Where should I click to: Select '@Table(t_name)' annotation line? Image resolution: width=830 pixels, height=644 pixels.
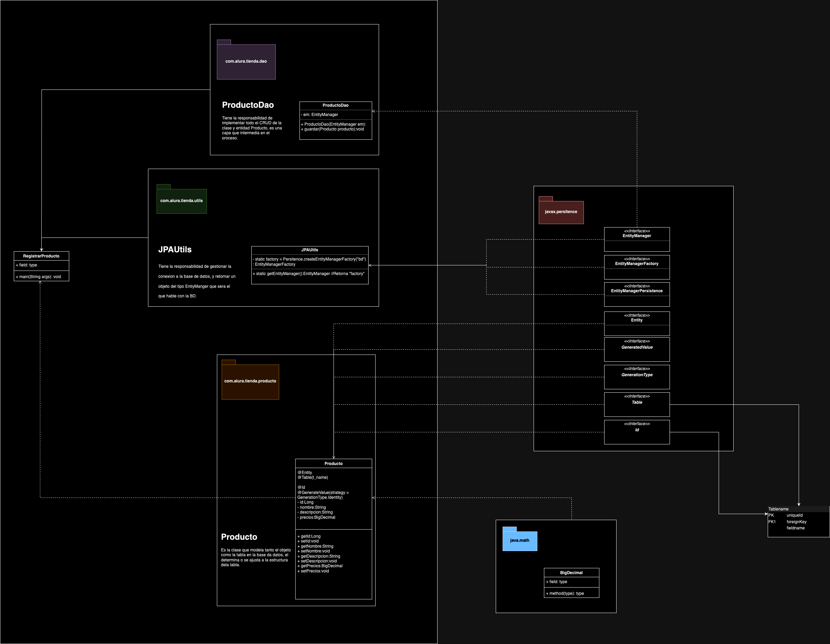click(x=313, y=478)
